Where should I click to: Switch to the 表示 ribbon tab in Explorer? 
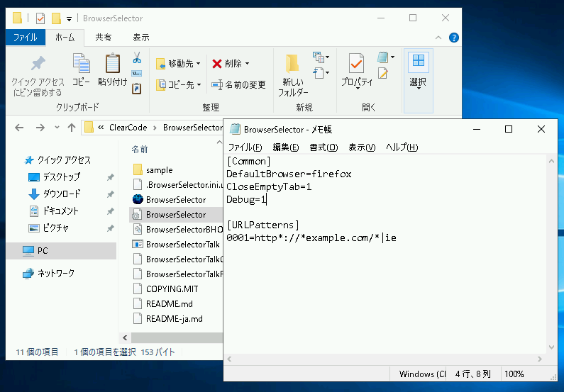[141, 38]
